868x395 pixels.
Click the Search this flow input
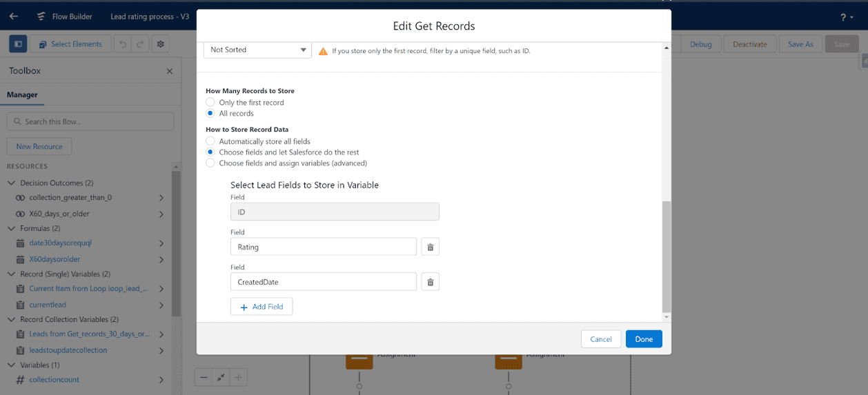[90, 121]
